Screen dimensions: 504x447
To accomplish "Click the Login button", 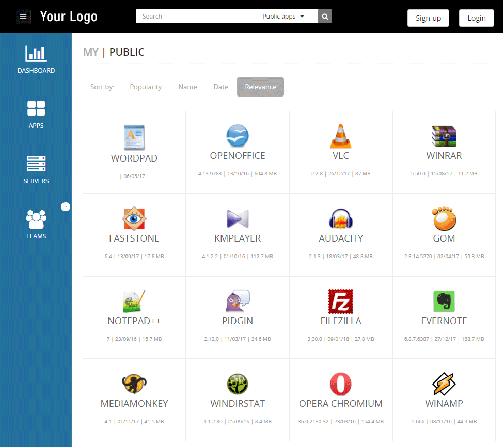I will click(476, 18).
